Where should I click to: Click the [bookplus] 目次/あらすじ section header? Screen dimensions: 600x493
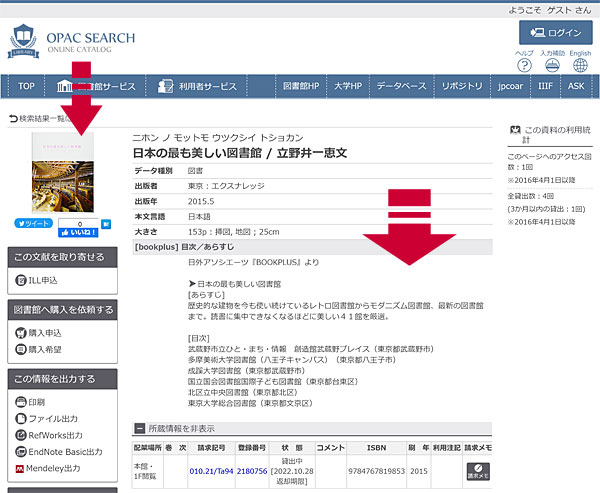pyautogui.click(x=312, y=247)
